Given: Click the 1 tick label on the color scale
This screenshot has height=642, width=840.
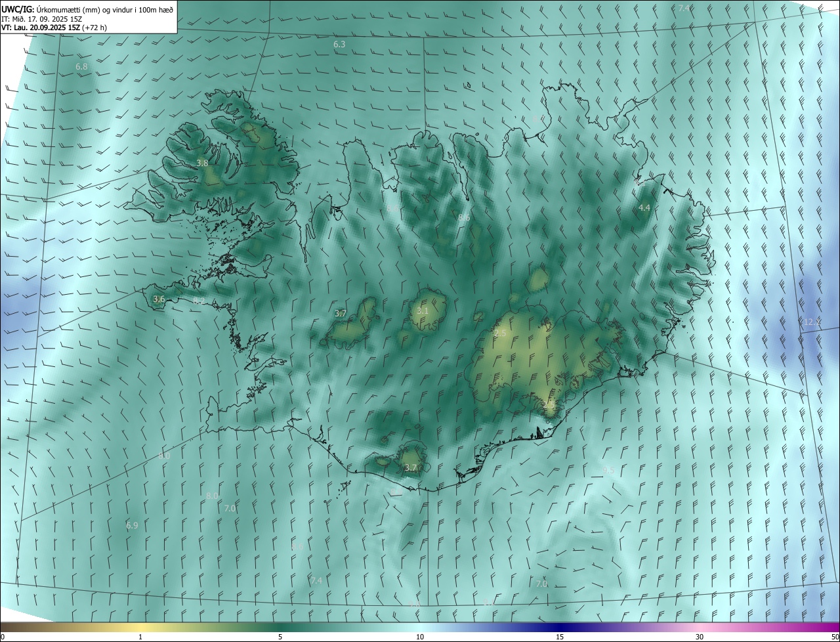Looking at the screenshot, I should pos(140,637).
